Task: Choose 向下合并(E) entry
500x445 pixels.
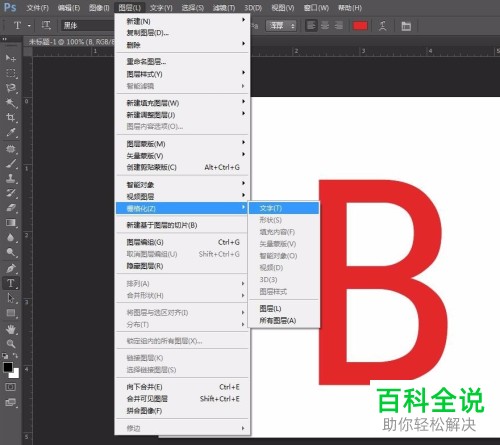Action: (x=182, y=387)
